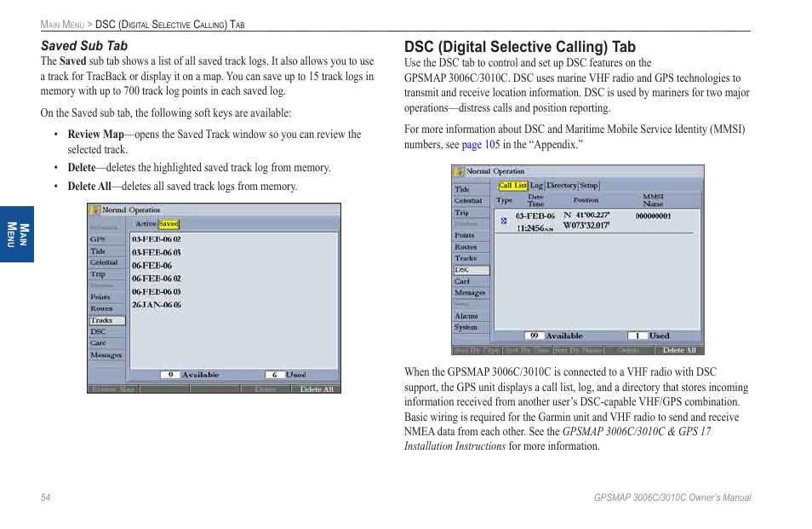Viewport: 812px width, 529px height.
Task: Select the highlighted Saved sub tab
Action: coord(169,224)
